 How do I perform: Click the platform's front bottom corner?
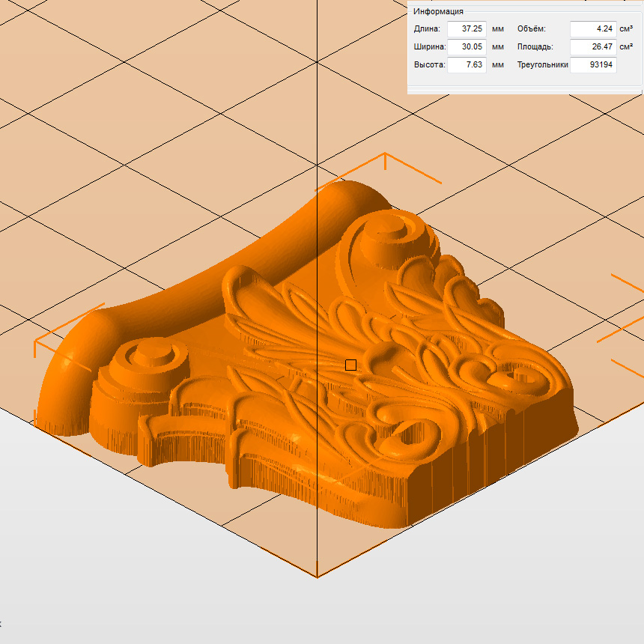(317, 577)
